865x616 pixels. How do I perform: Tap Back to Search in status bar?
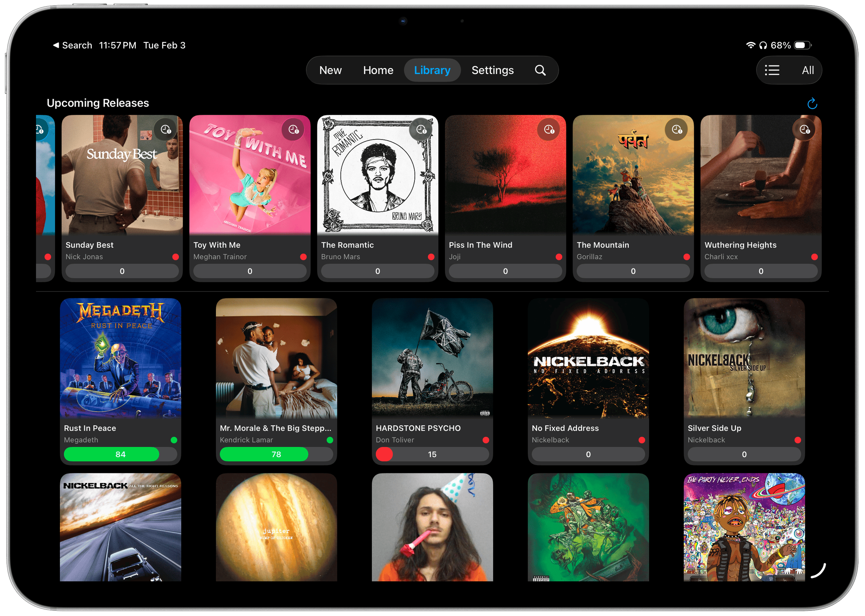72,46
